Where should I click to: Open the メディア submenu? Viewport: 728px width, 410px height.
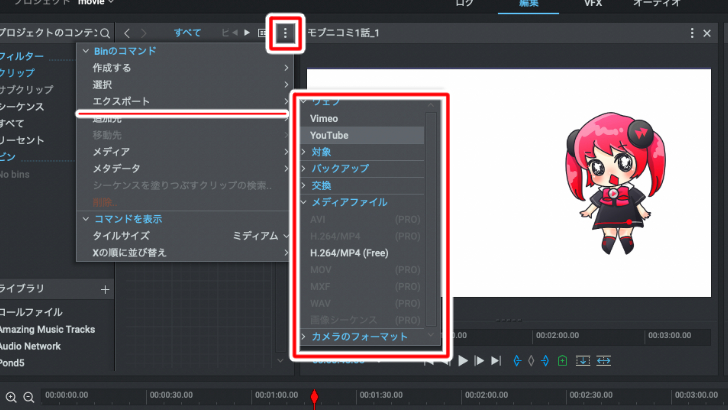pyautogui.click(x=184, y=152)
